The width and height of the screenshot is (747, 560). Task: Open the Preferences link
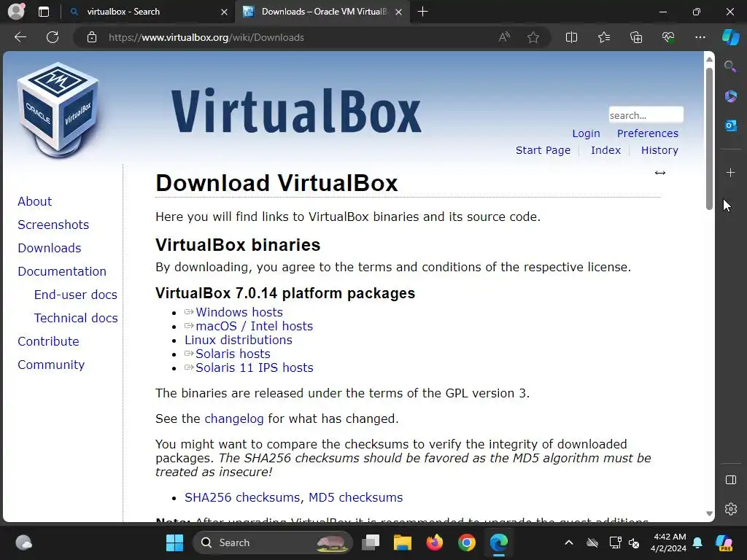(648, 133)
